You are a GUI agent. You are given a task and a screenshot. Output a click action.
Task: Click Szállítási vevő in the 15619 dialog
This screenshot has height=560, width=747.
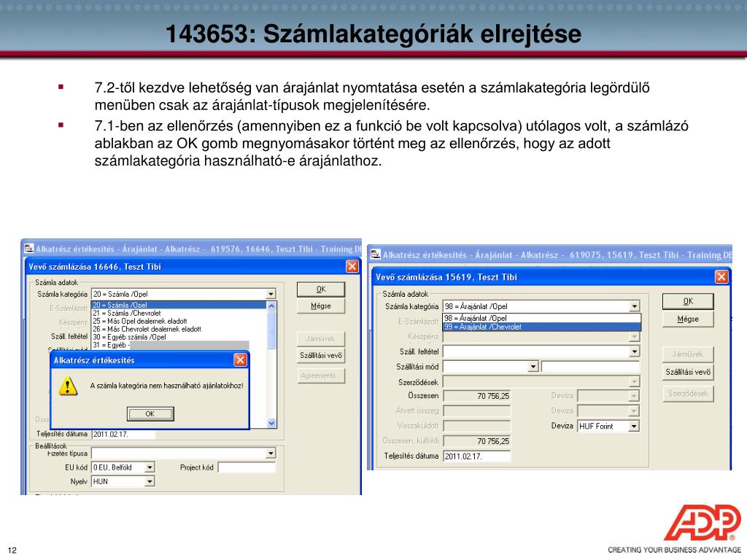[x=688, y=372]
